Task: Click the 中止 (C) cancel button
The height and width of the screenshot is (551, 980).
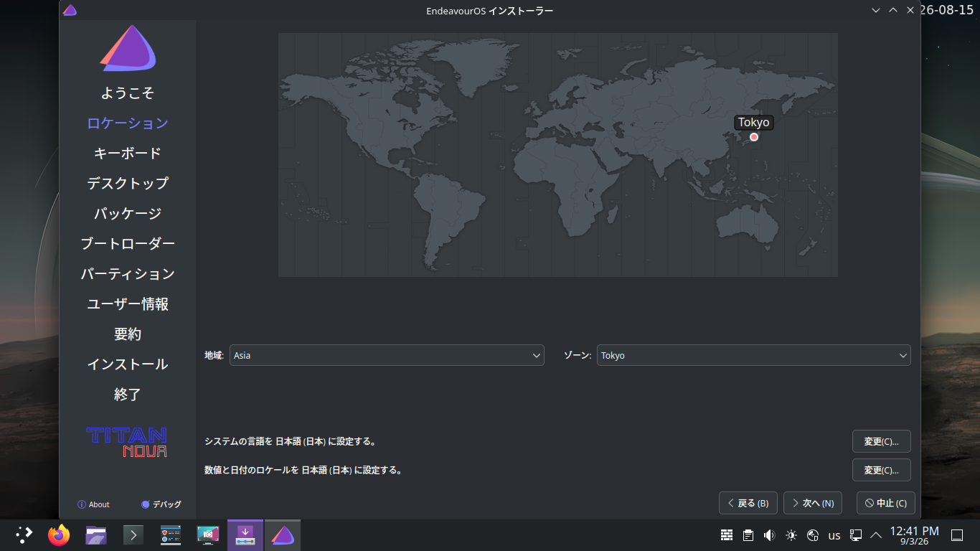Action: tap(886, 503)
